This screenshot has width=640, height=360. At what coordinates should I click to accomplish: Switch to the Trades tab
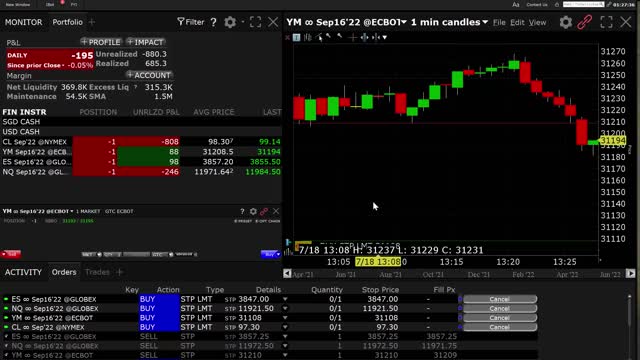pos(97,272)
